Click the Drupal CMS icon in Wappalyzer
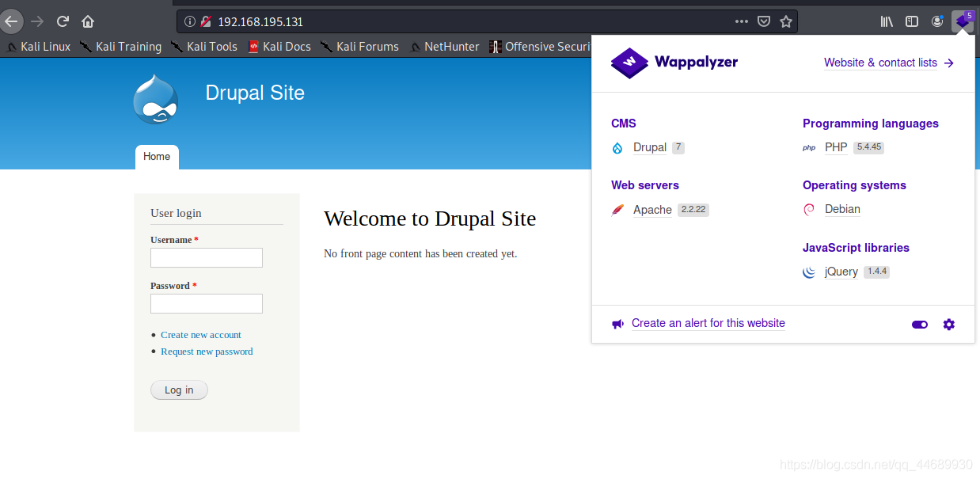 (617, 148)
